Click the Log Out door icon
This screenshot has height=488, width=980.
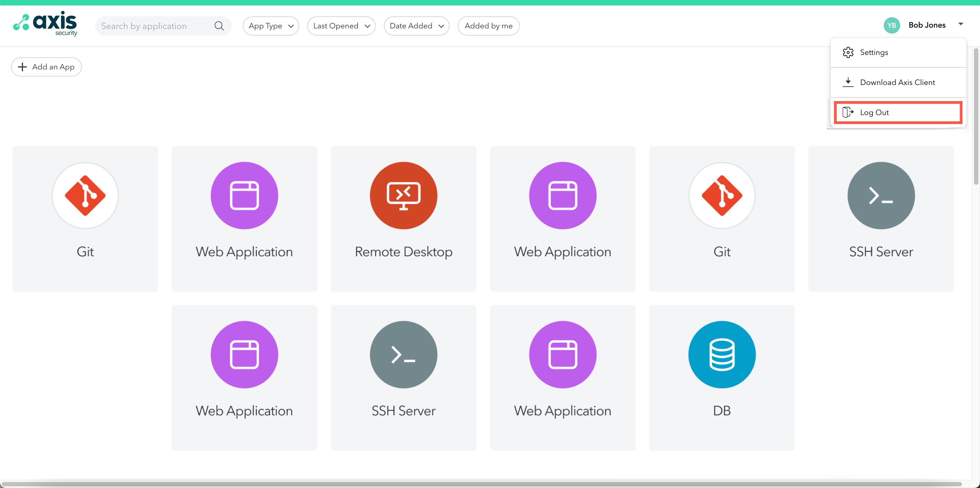tap(848, 113)
